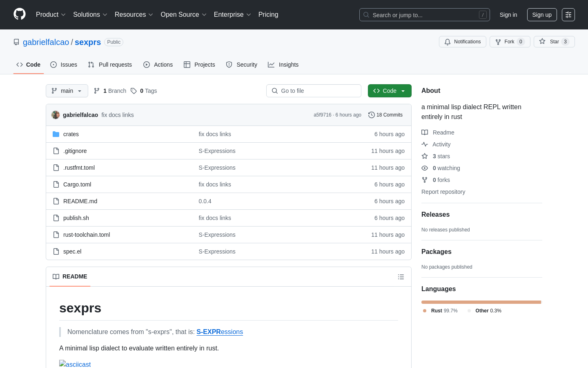Fork the sexprs repository
This screenshot has width=588, height=368.
(510, 42)
